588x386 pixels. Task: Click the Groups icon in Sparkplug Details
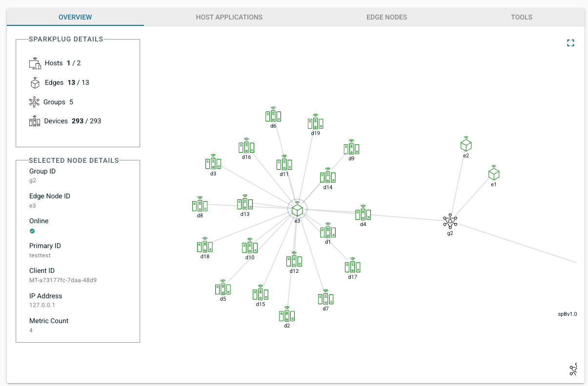(34, 102)
